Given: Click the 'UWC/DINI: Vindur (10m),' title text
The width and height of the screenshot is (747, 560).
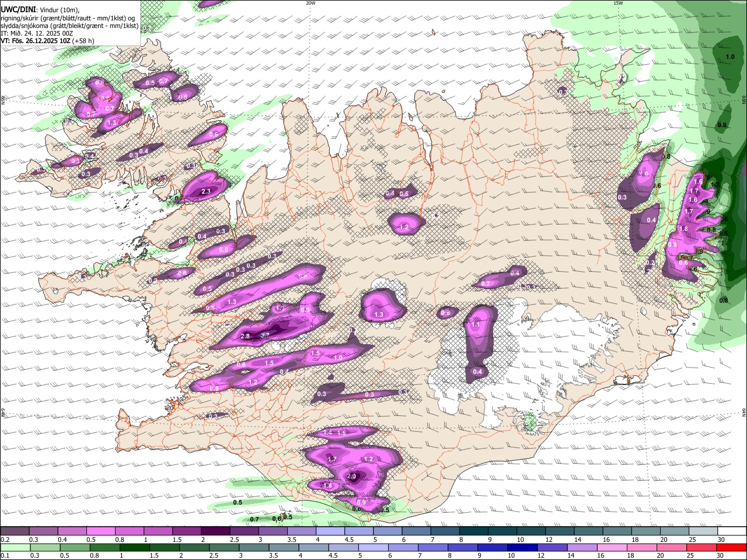Looking at the screenshot, I should 40,9.
